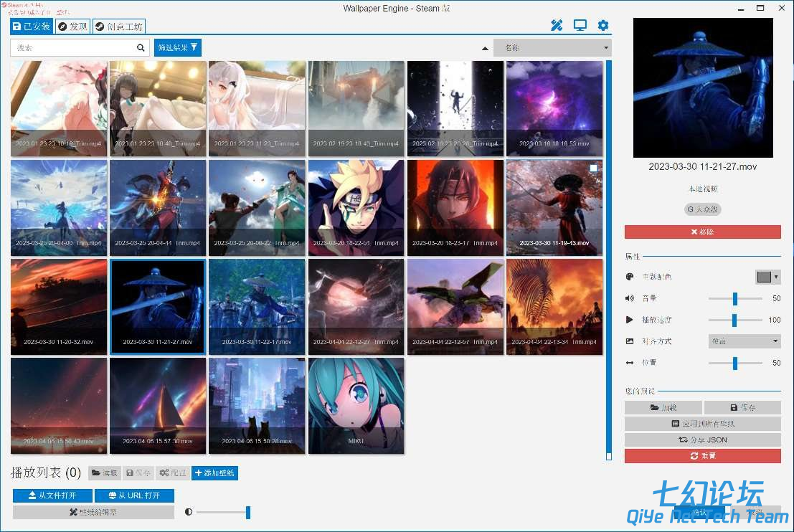Screen dimensions: 794x532
Task: Switch to the 已安装 installed tab
Action: coord(32,27)
